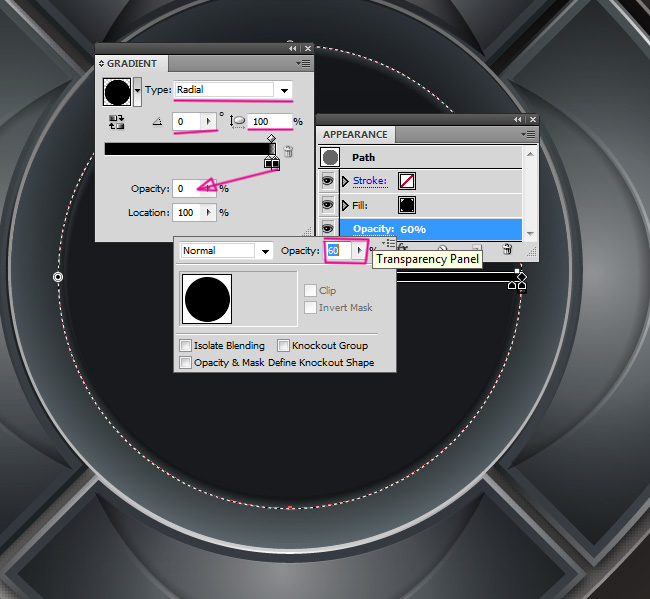650x599 pixels.
Task: Open the Normal blending mode dropdown
Action: tap(265, 251)
